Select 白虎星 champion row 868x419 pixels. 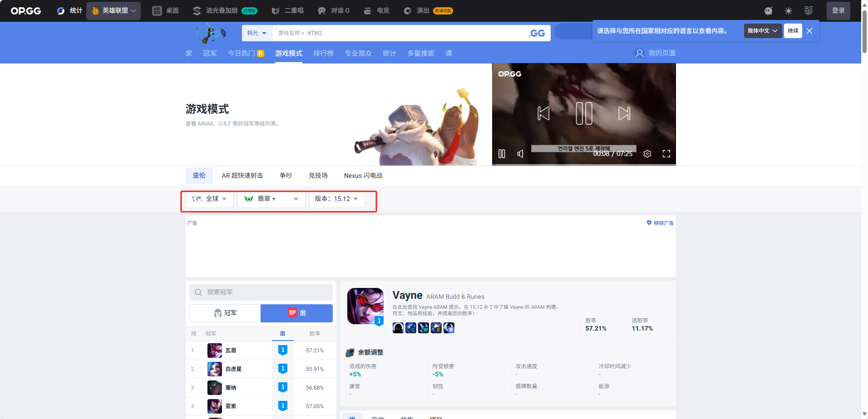[261, 369]
